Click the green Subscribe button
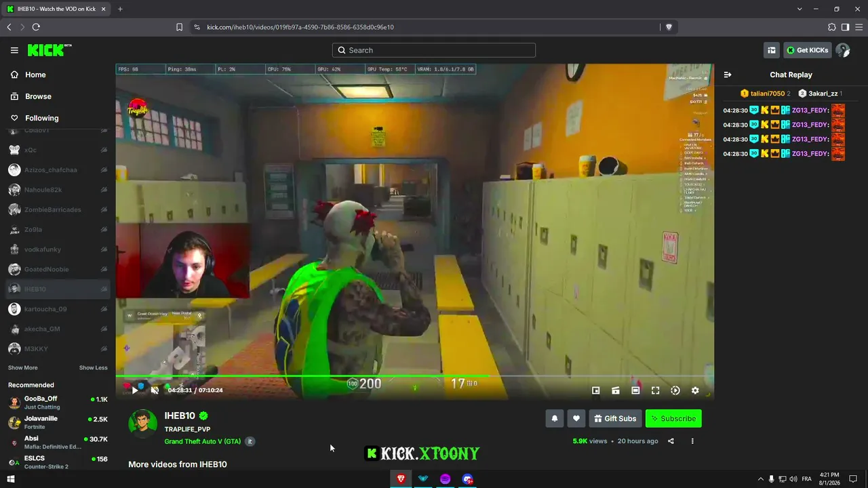Viewport: 868px width, 488px height. point(673,419)
